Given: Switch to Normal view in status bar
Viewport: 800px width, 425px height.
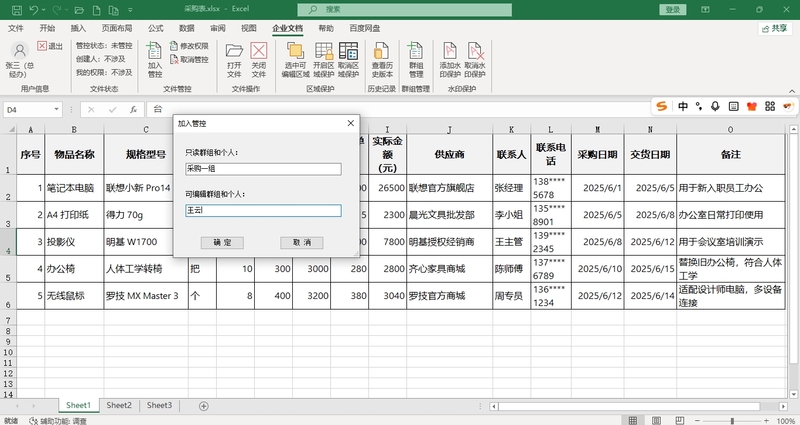Looking at the screenshot, I should [x=633, y=420].
